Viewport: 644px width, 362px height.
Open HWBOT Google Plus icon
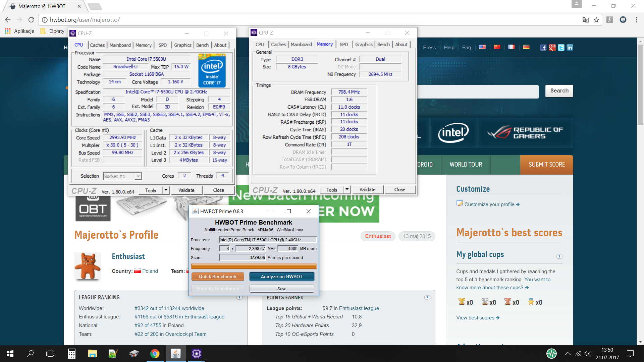click(552, 48)
